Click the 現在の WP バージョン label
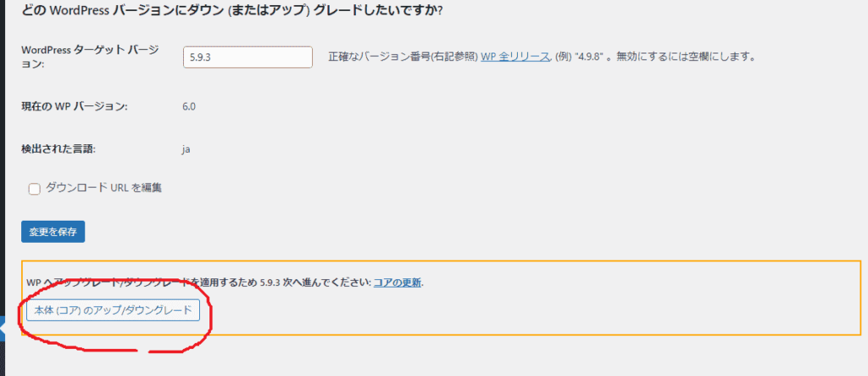The width and height of the screenshot is (868, 376). coord(75,106)
